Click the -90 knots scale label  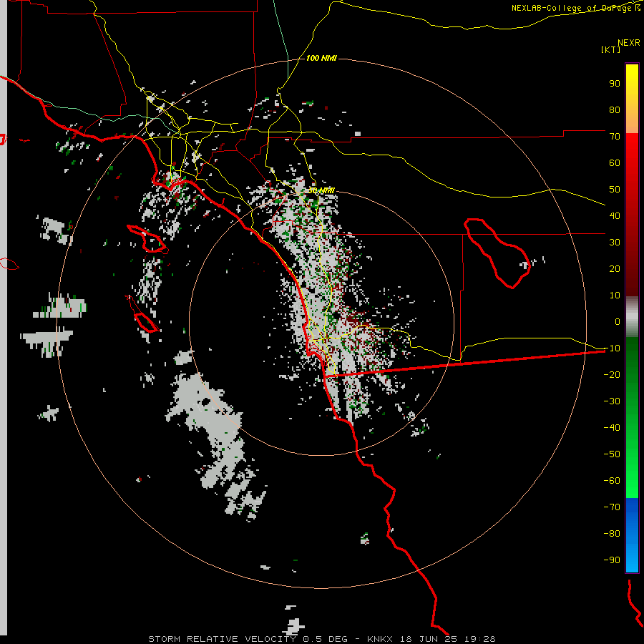pyautogui.click(x=612, y=560)
